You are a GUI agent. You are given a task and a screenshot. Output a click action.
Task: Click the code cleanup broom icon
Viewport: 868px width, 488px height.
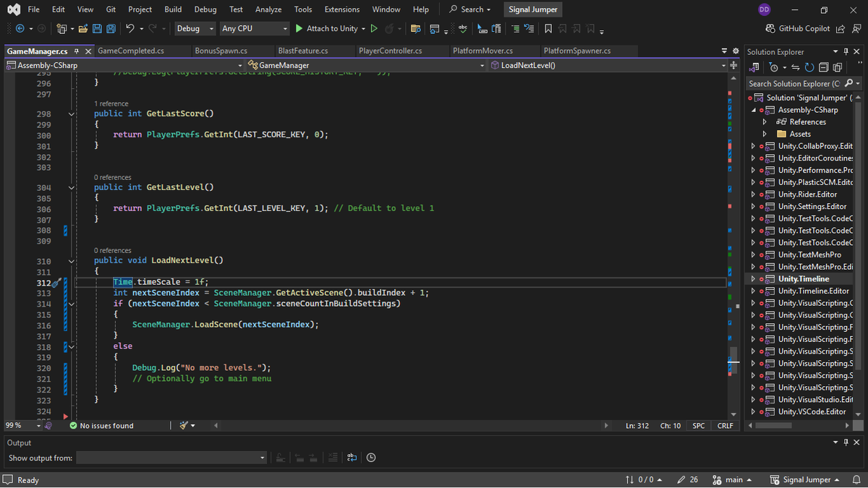[x=184, y=425]
